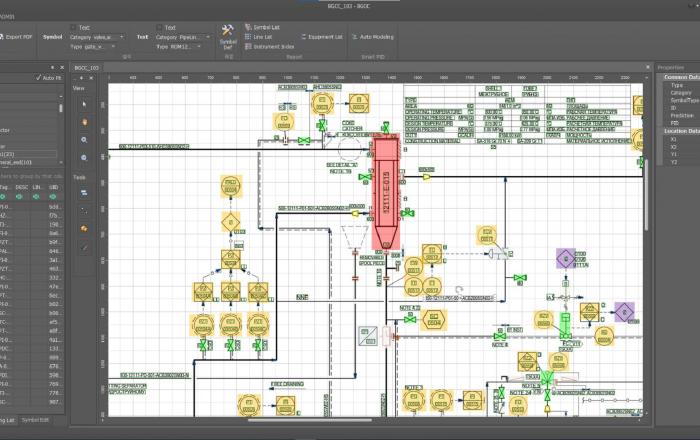Click the line draw Task icon
700x440 pixels.
(x=84, y=247)
